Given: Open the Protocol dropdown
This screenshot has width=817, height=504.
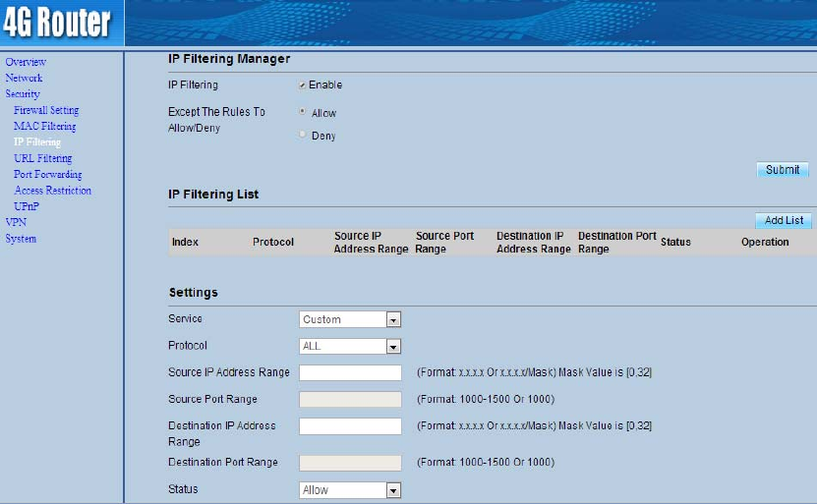Looking at the screenshot, I should pos(350,346).
